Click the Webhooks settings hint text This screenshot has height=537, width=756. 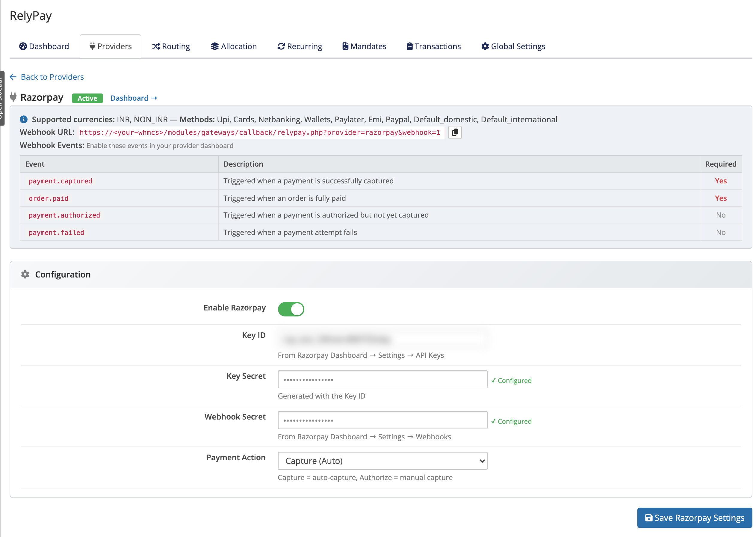tap(365, 437)
